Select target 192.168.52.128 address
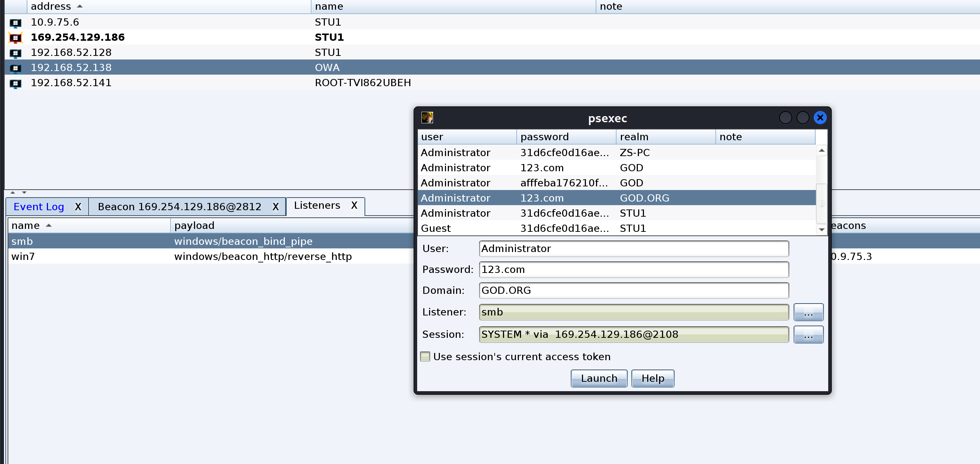 point(71,53)
